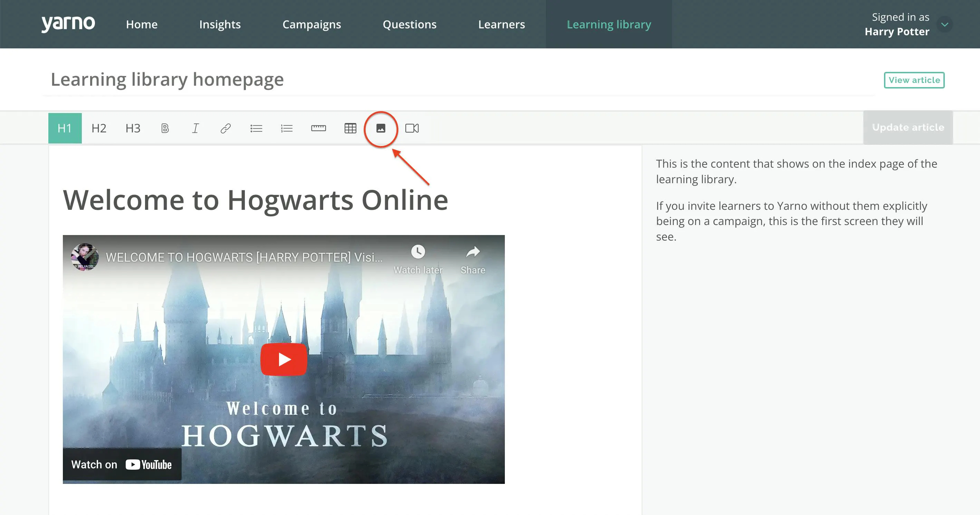Apply H3 heading format

(133, 128)
